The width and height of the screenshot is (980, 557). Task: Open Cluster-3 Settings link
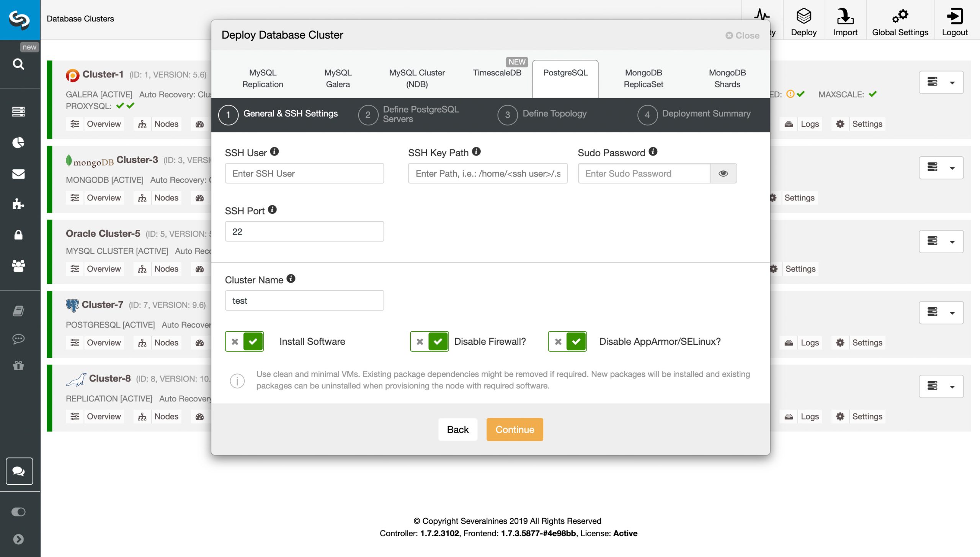click(x=794, y=198)
